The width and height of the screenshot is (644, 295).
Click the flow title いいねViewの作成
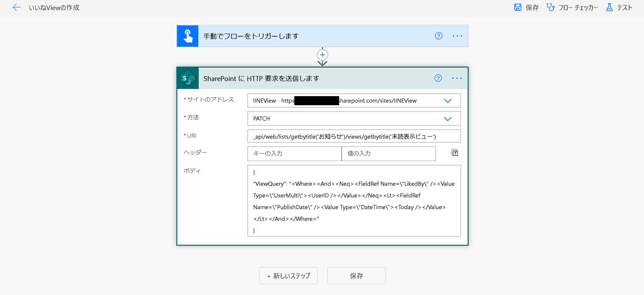54,8
